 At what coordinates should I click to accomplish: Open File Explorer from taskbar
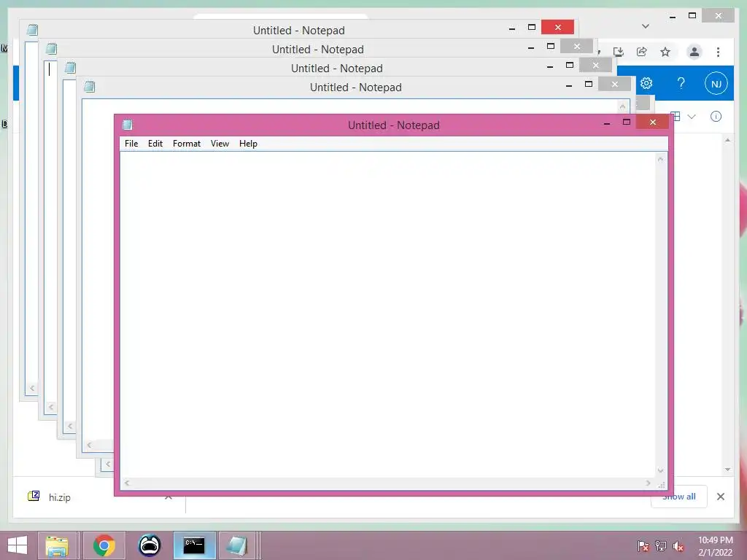coord(57,545)
